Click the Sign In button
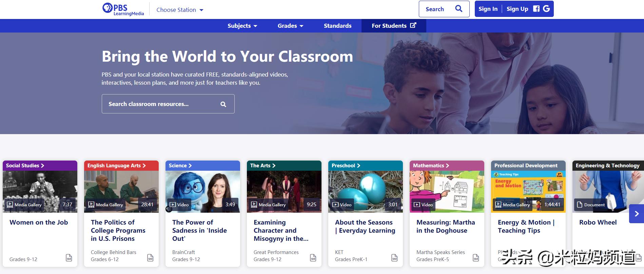The width and height of the screenshot is (644, 274). tap(488, 9)
